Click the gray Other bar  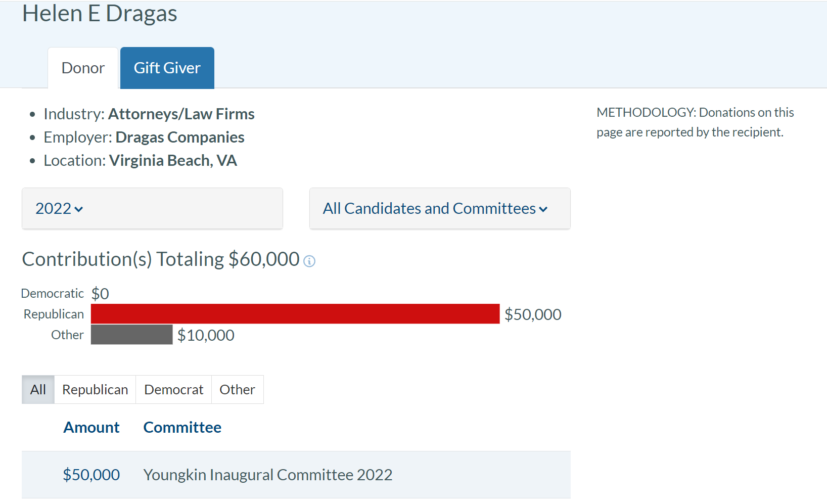(131, 335)
